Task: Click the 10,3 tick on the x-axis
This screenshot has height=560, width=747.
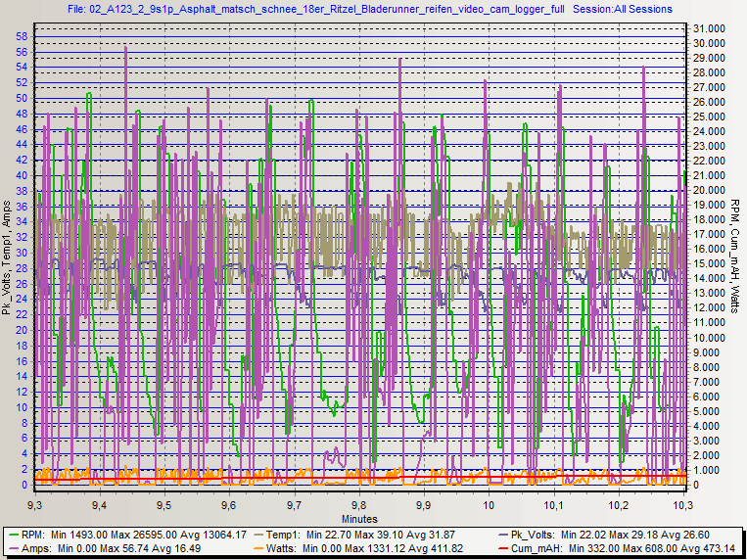Action: click(x=684, y=504)
